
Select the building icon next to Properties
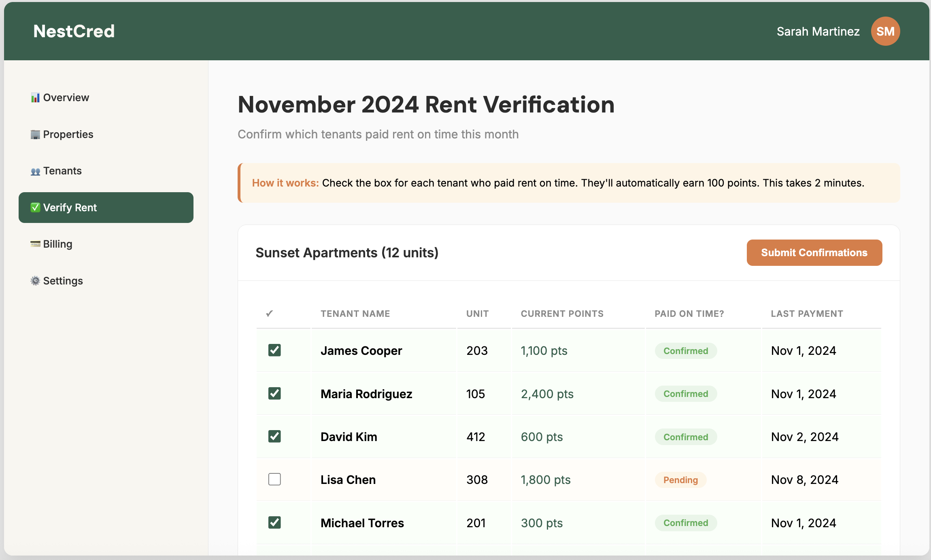[35, 134]
